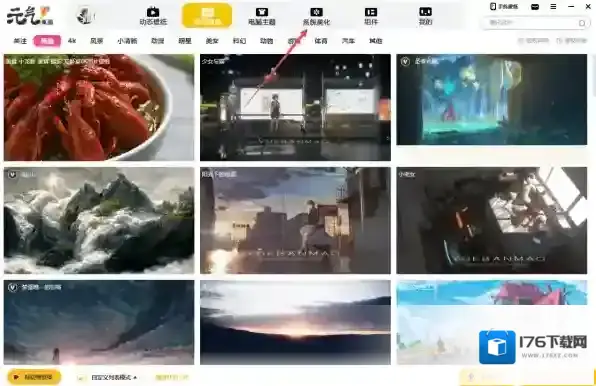Screen dimensions: 596x386
Task: Open the waterfall mountain wallpaper thumbnail
Action: [99, 220]
